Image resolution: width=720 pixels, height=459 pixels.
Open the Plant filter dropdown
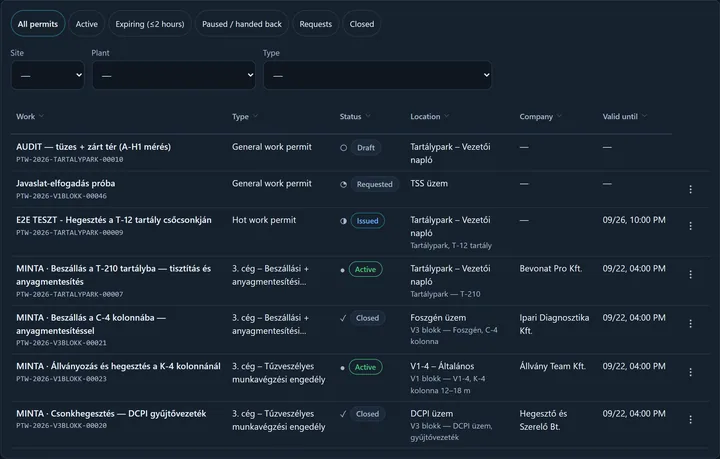coord(174,75)
